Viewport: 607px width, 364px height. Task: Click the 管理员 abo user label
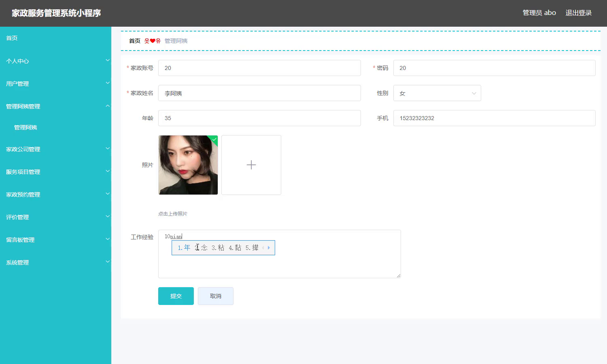click(539, 13)
